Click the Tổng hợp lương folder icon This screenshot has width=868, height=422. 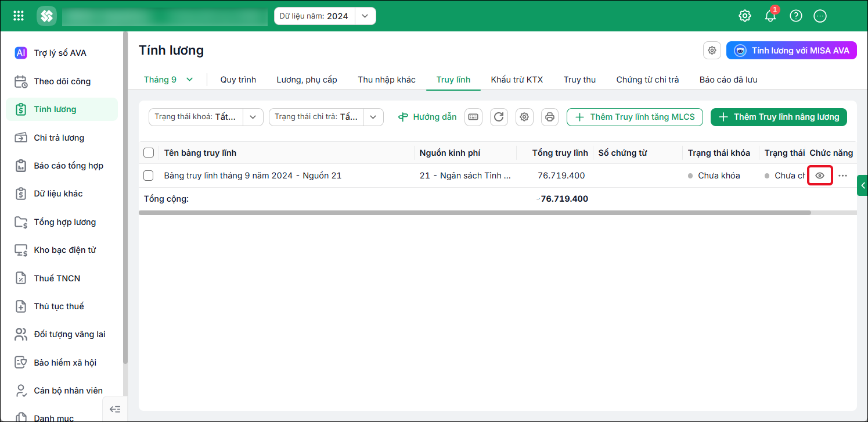(x=21, y=222)
